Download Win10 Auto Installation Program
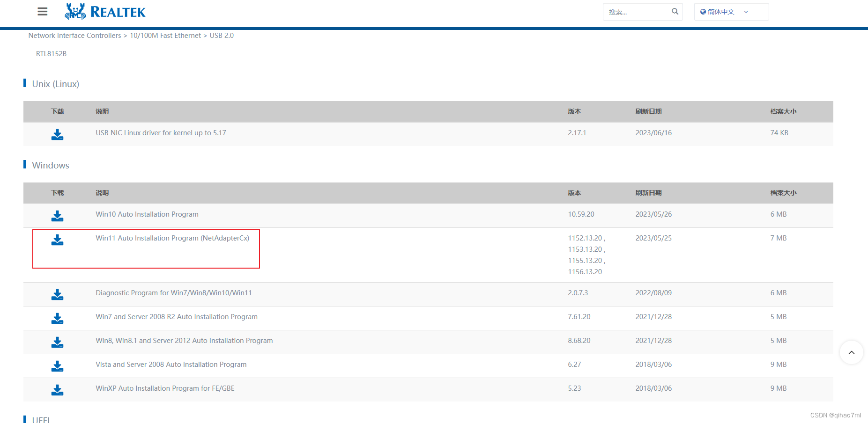The width and height of the screenshot is (868, 423). click(x=57, y=216)
